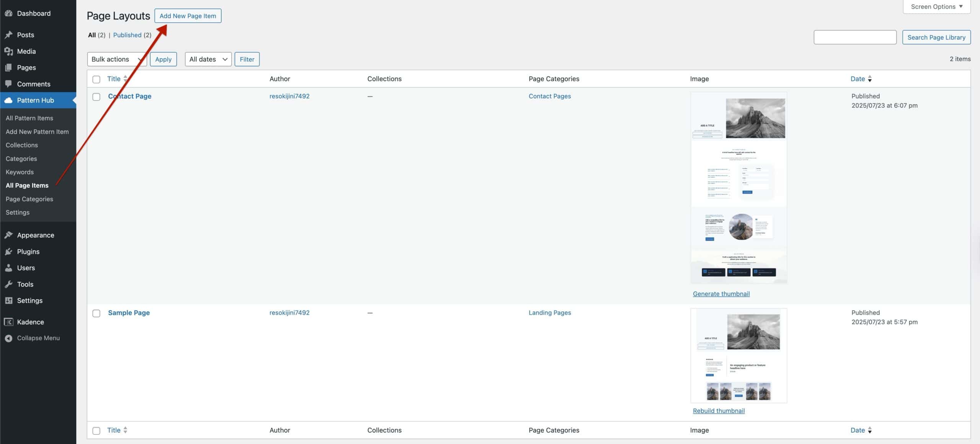Click the Tools wrench icon
Image resolution: width=980 pixels, height=444 pixels.
[x=9, y=284]
